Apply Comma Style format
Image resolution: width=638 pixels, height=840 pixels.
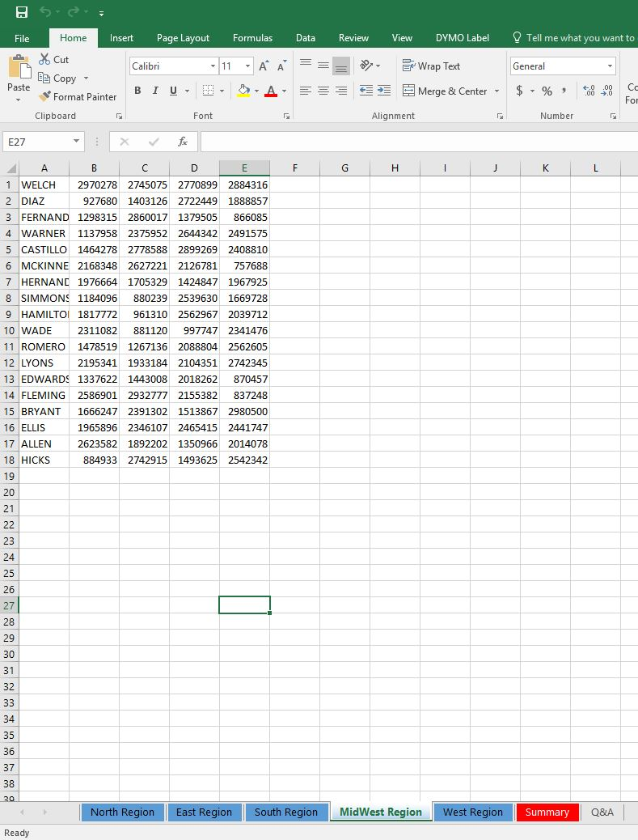pyautogui.click(x=564, y=91)
